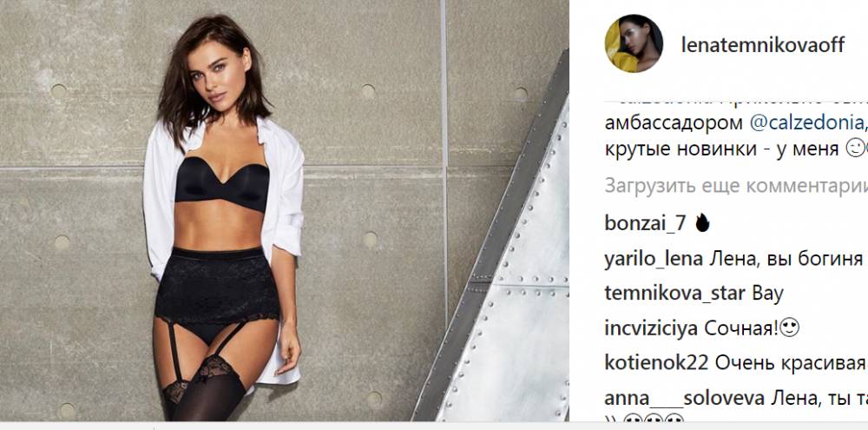Open the lenatemnikovaoff profile avatar
The image size is (868, 430).
click(634, 43)
